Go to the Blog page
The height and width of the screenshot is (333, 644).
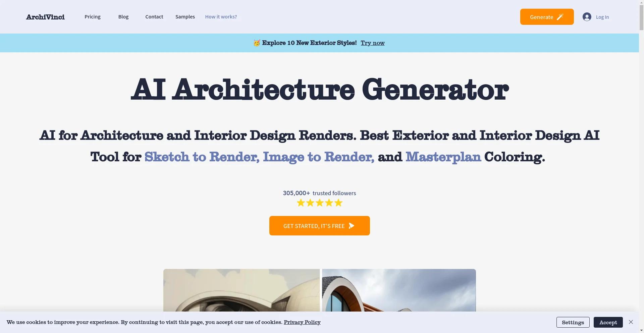(x=123, y=17)
